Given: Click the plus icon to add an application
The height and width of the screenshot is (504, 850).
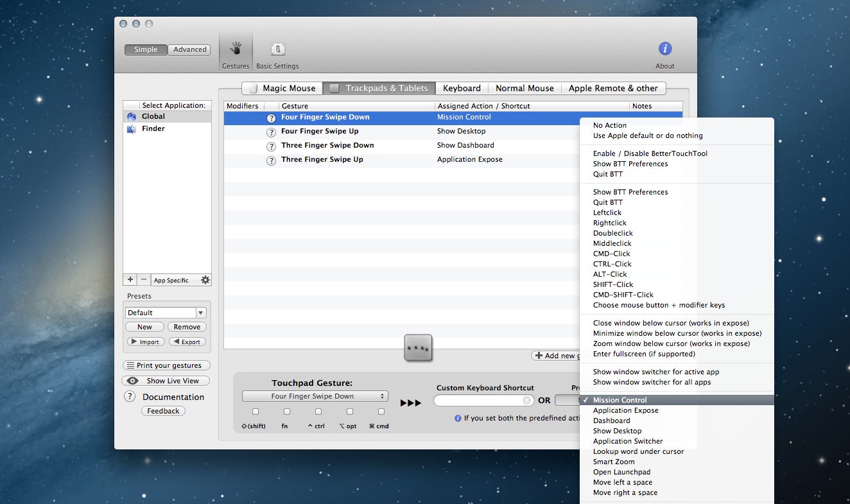Looking at the screenshot, I should coord(130,280).
